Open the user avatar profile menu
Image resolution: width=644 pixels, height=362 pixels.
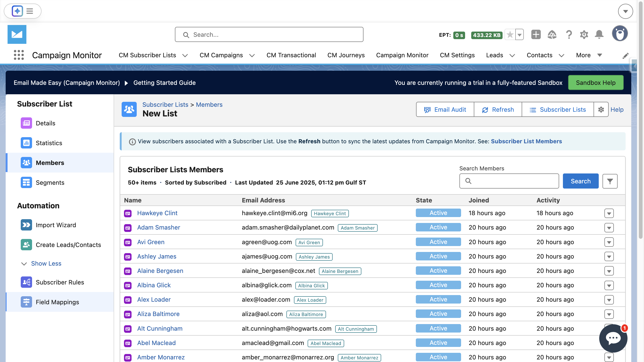point(620,34)
